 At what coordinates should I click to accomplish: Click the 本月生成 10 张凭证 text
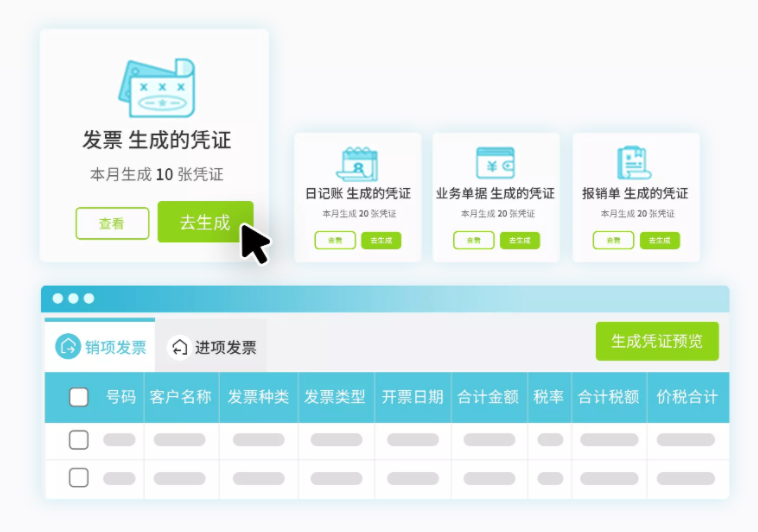pyautogui.click(x=157, y=174)
